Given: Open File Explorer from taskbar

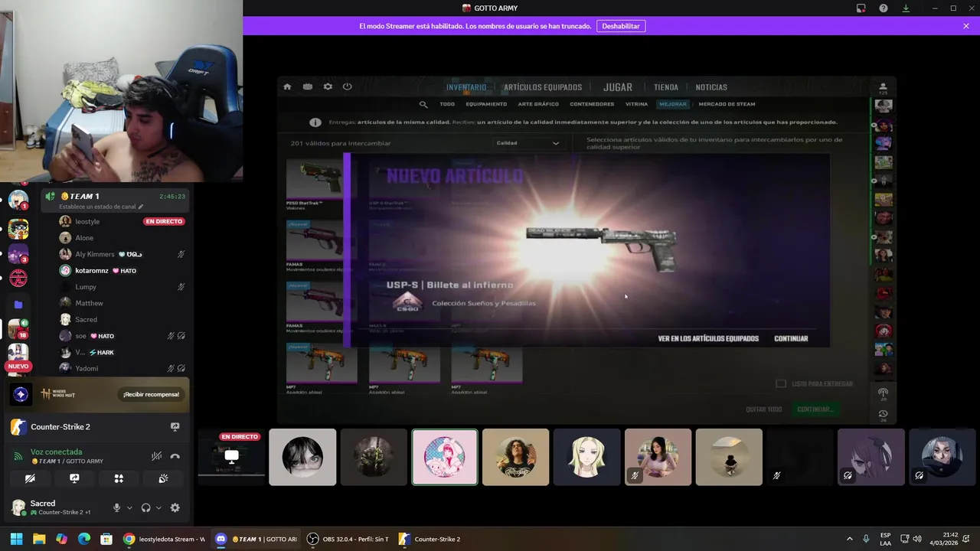Looking at the screenshot, I should coord(39,539).
